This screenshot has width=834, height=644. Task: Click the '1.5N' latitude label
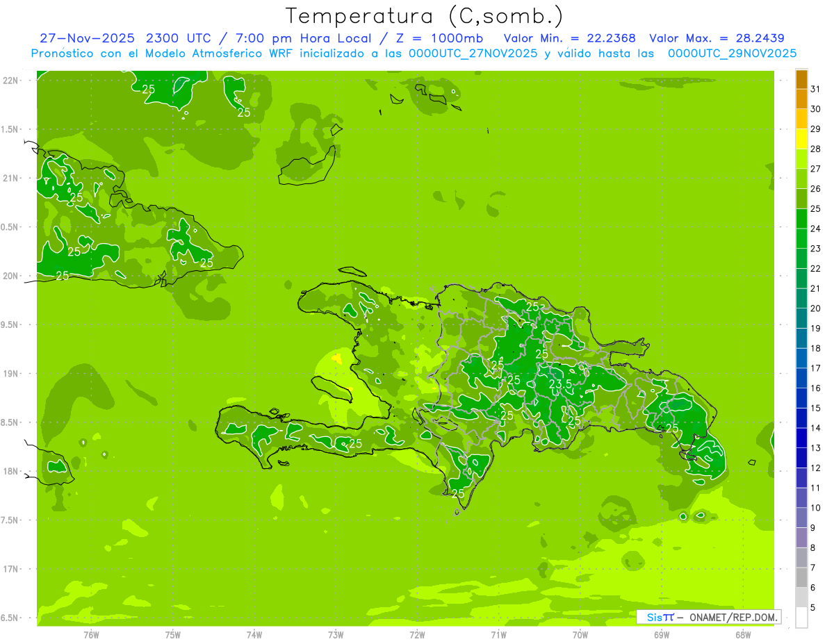[10, 129]
